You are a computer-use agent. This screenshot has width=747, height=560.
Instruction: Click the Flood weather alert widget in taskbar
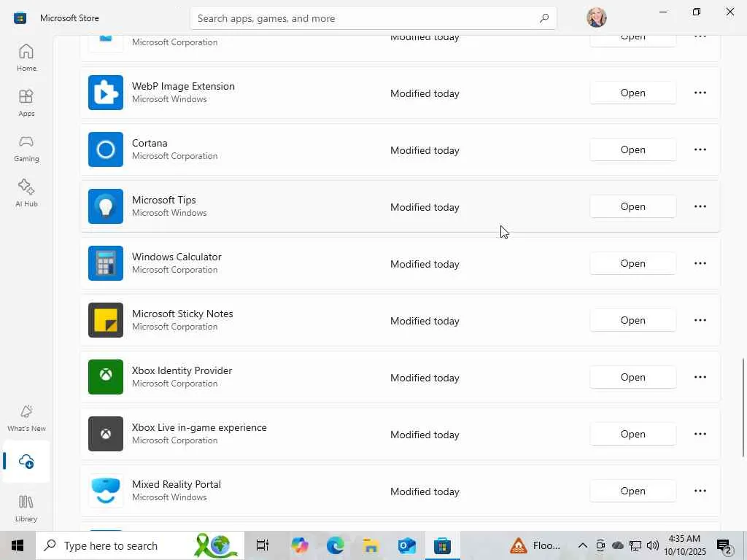pos(535,545)
